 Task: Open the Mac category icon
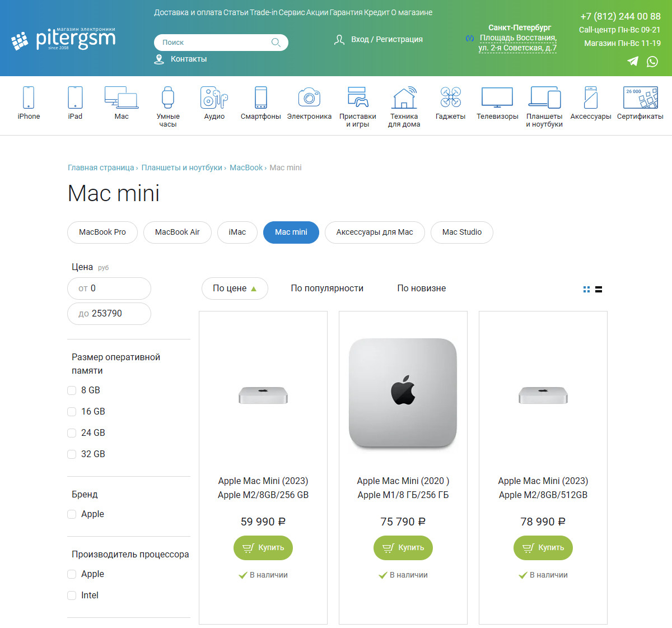(122, 97)
